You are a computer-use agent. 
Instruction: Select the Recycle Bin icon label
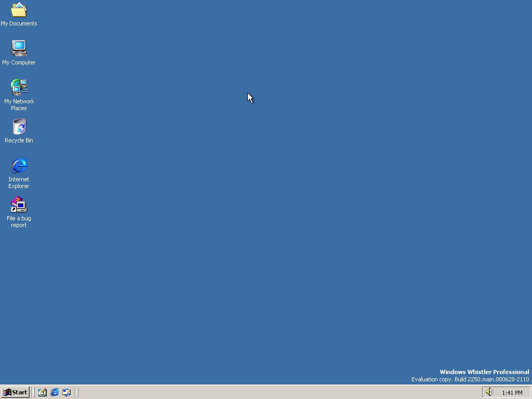click(x=19, y=140)
